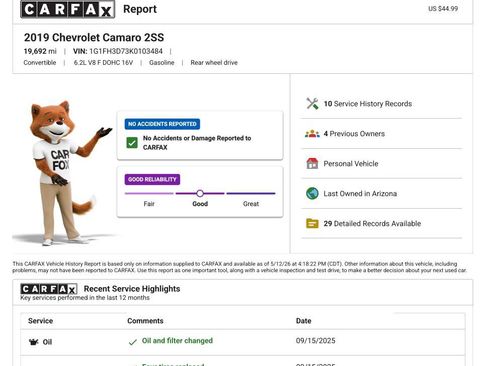Select the No Accidents Reported badge

pos(162,124)
